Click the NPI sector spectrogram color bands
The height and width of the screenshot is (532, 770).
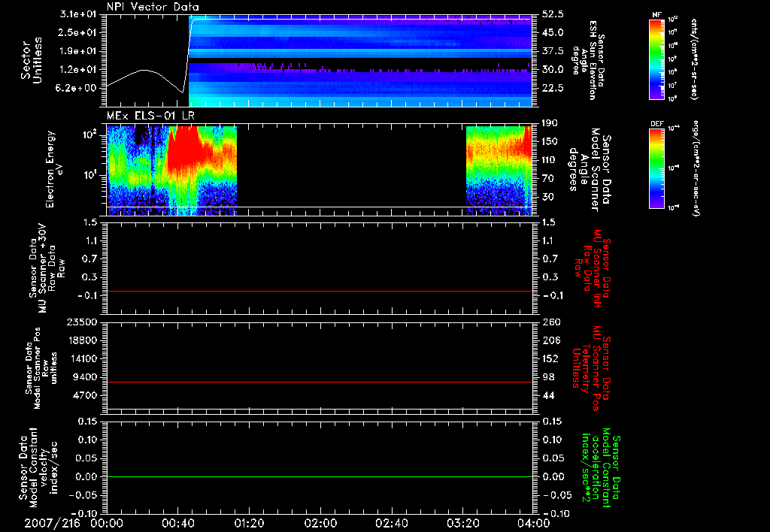pos(361,60)
